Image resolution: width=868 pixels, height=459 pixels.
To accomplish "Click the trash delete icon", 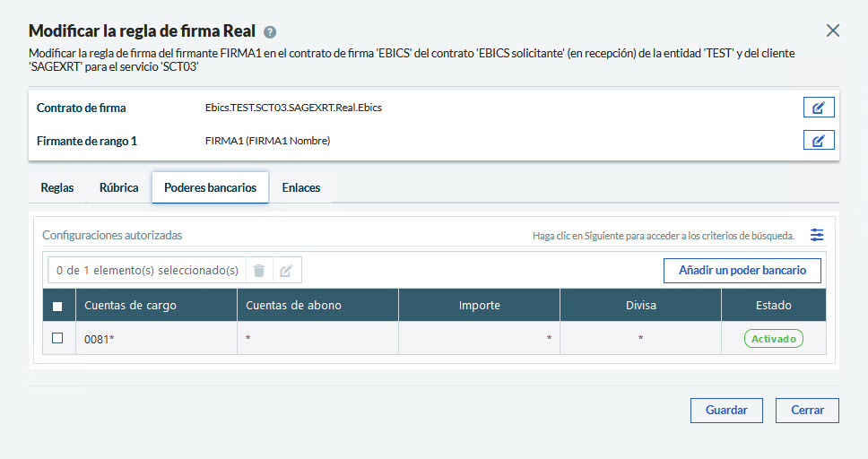I will tap(259, 271).
